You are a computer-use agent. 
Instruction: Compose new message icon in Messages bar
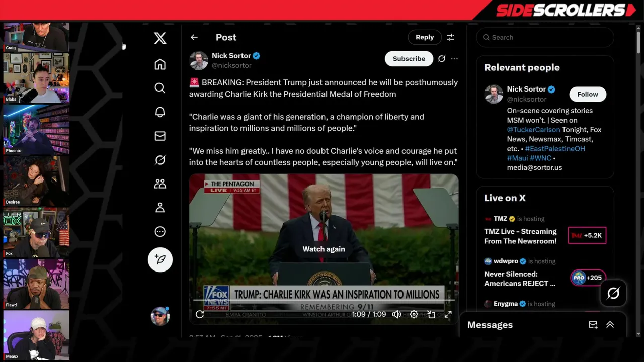click(x=593, y=325)
